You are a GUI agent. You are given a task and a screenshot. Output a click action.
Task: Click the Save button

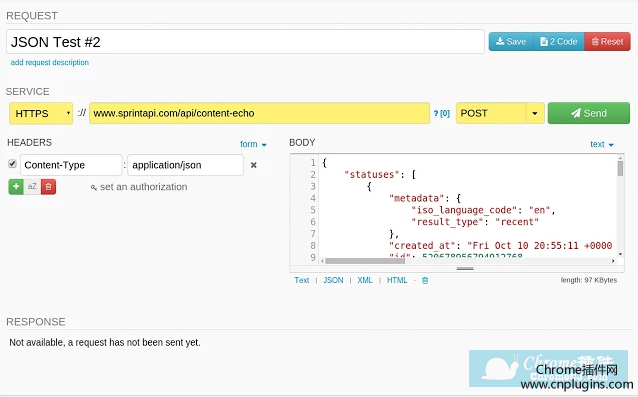pyautogui.click(x=511, y=41)
